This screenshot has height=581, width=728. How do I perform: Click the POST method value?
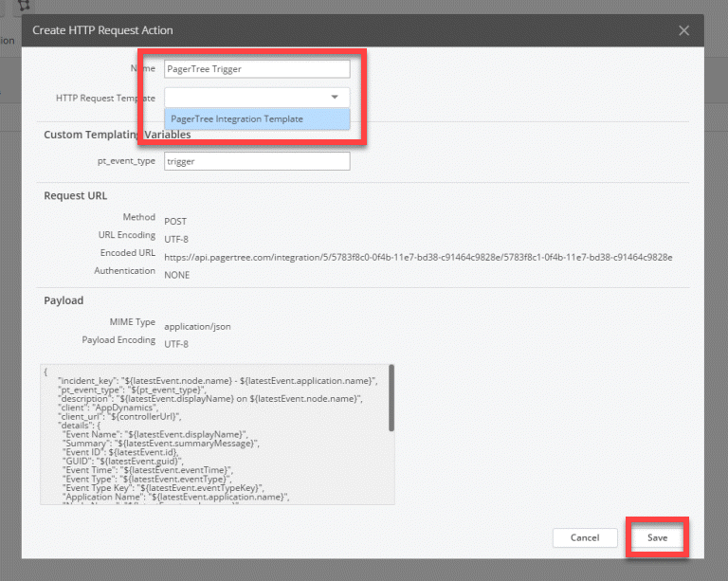[175, 221]
